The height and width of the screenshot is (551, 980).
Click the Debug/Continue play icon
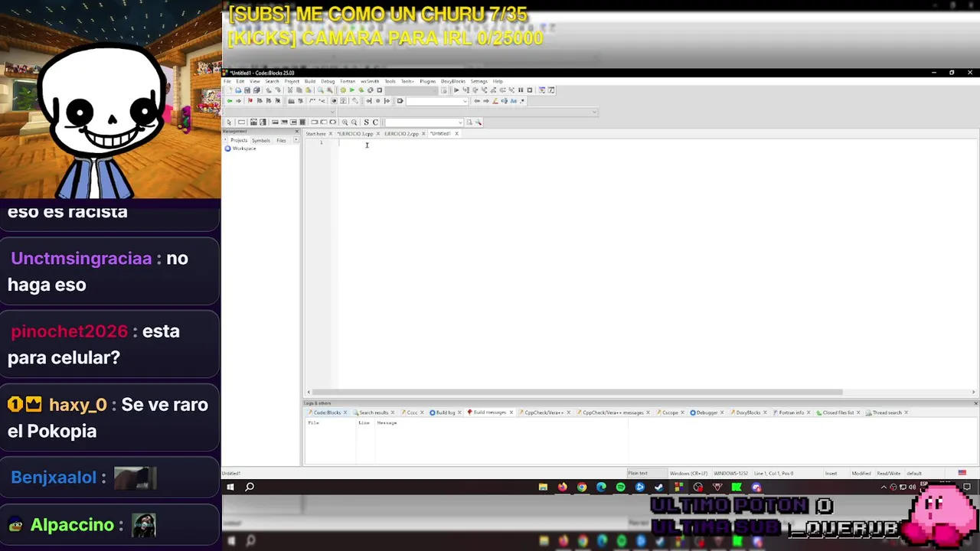click(456, 90)
